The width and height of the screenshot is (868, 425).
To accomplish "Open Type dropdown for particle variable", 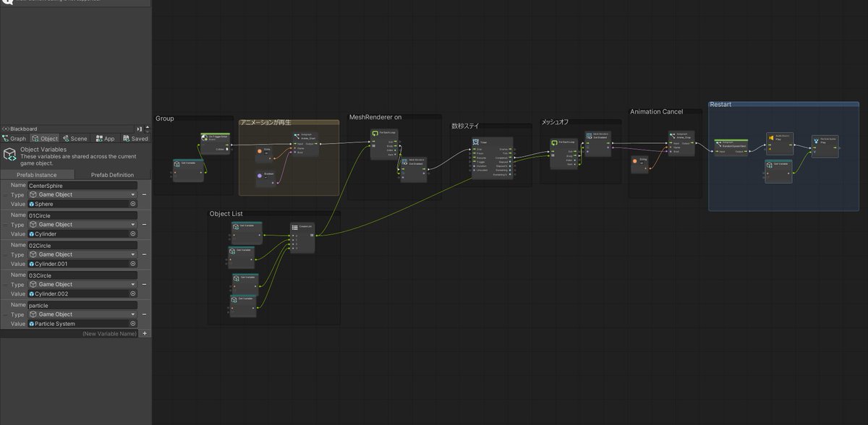I will [x=82, y=314].
